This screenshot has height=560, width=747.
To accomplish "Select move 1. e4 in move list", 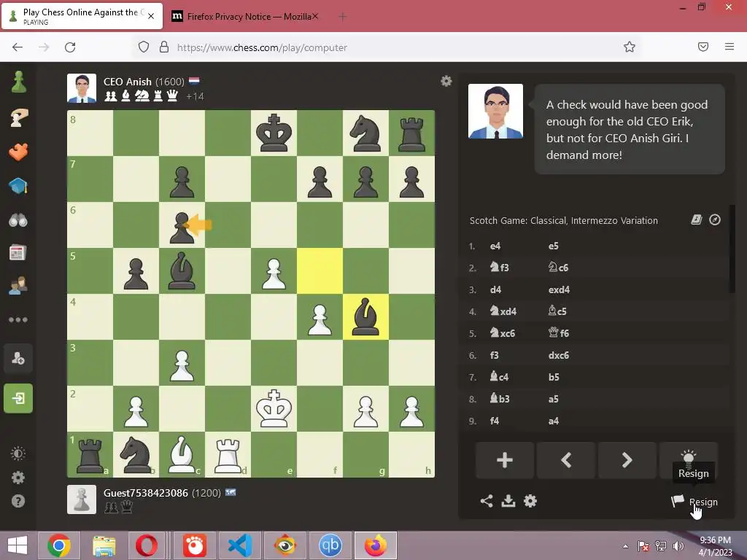I will point(495,246).
